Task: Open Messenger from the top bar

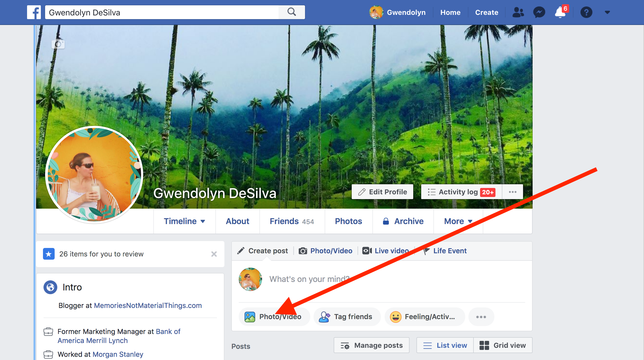Action: pyautogui.click(x=539, y=12)
